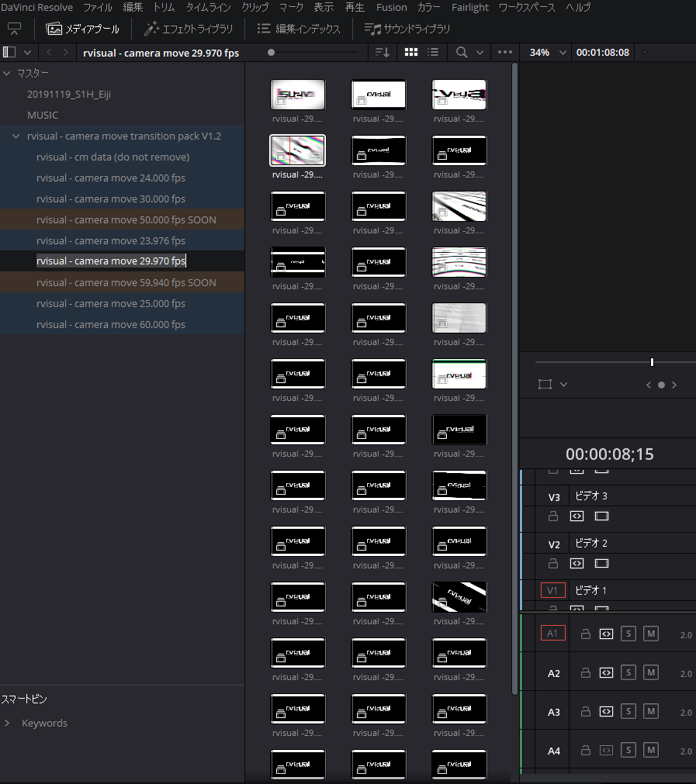Open the 編集 menu
The image size is (696, 784).
point(133,8)
